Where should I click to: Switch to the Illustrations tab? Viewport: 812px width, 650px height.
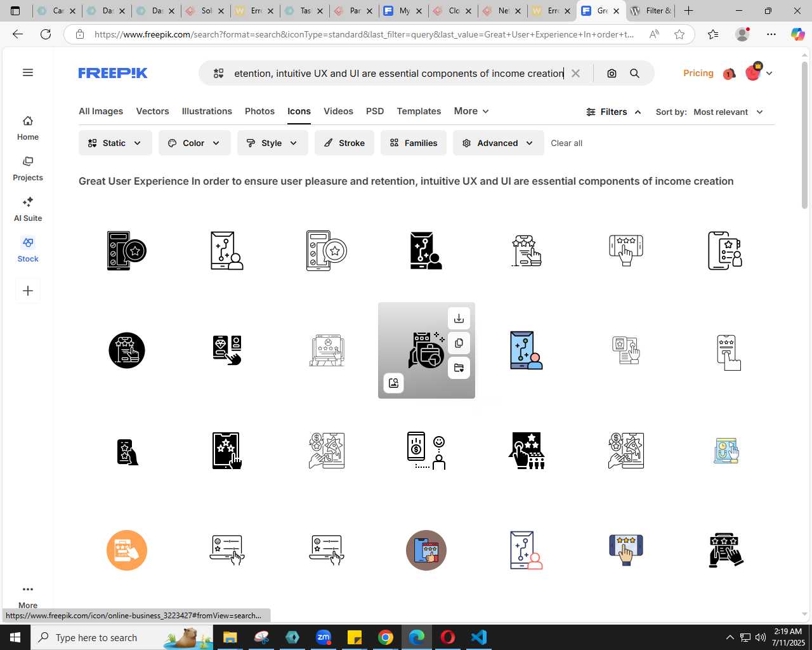[x=207, y=111]
